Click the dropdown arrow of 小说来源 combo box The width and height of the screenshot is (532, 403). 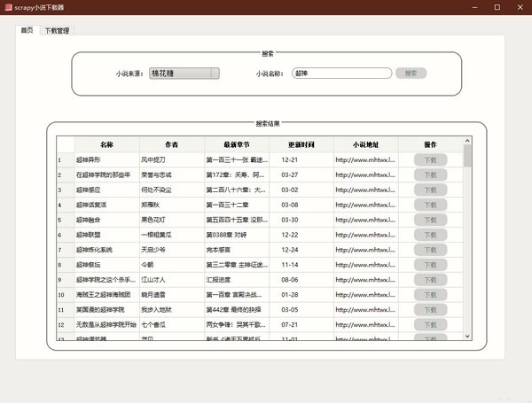[x=215, y=74]
